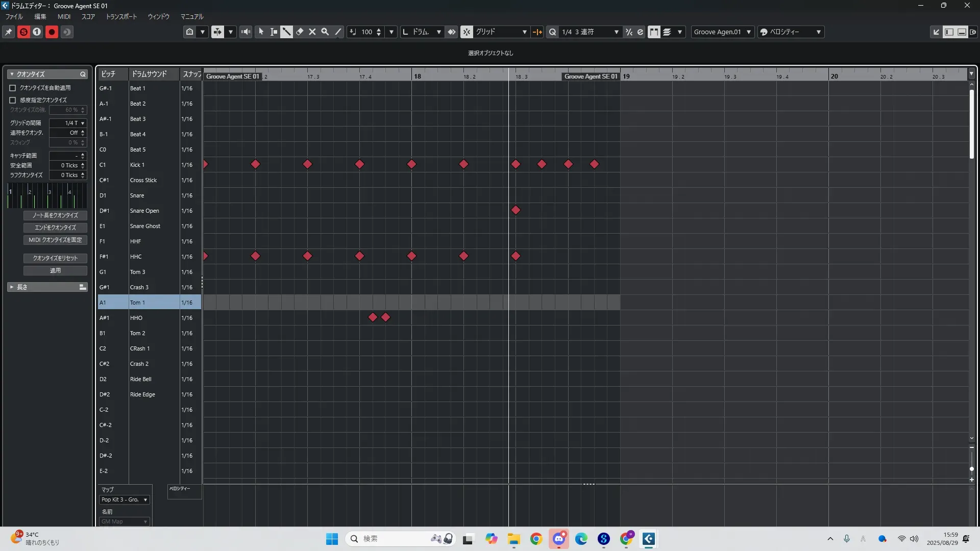Enable auto-apply quantize checkbox
Image resolution: width=980 pixels, height=551 pixels.
pyautogui.click(x=13, y=88)
